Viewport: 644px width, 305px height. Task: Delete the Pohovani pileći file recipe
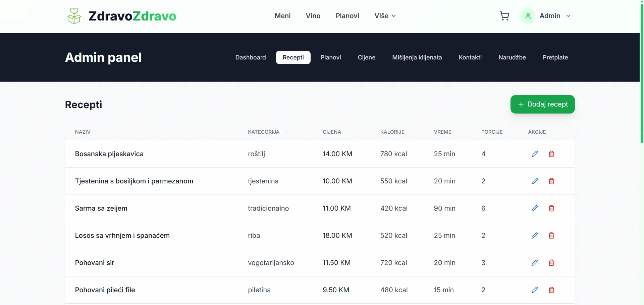(551, 290)
